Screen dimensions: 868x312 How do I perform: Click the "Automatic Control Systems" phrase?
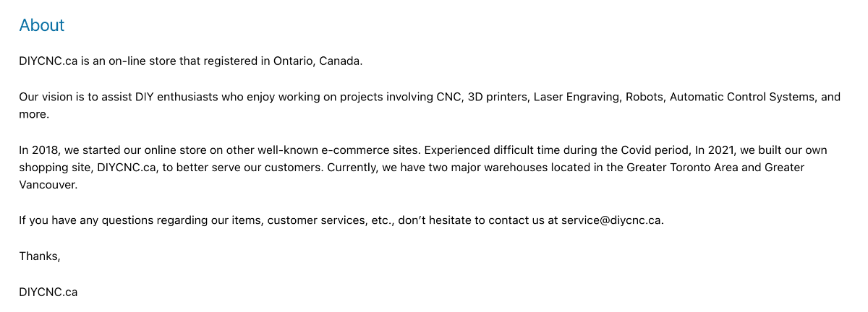pyautogui.click(x=738, y=97)
